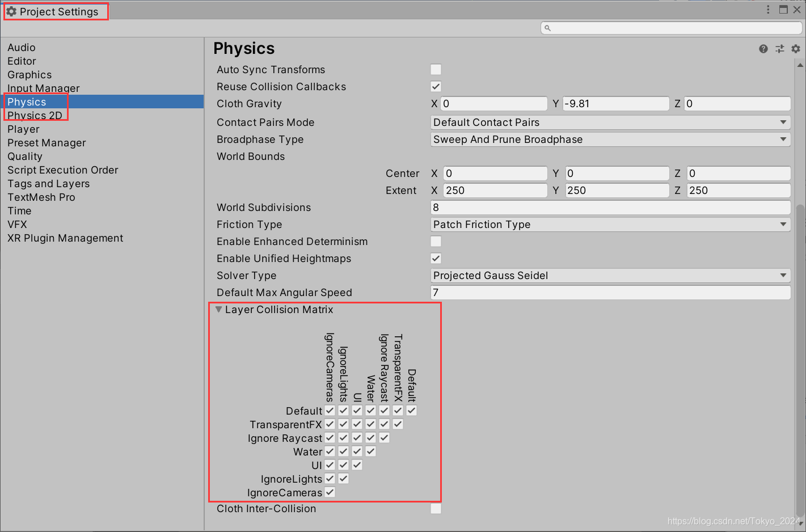Click World Bounds Extent Z field

coord(739,191)
